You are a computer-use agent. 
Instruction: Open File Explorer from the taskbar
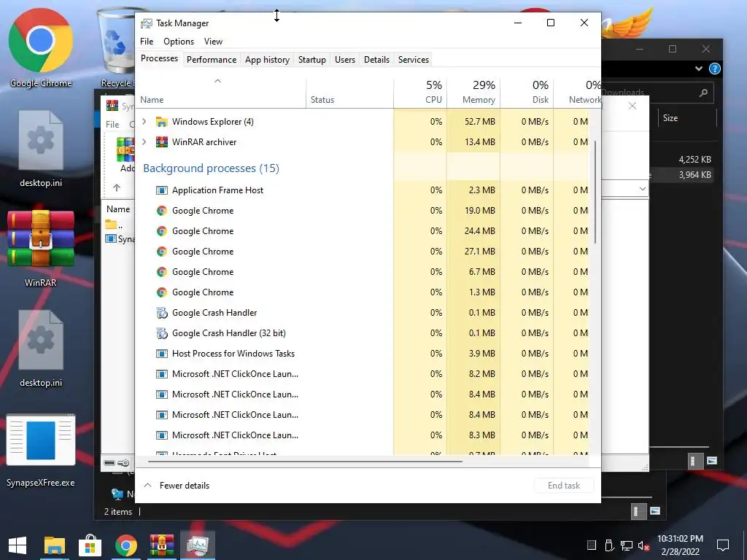(54, 545)
